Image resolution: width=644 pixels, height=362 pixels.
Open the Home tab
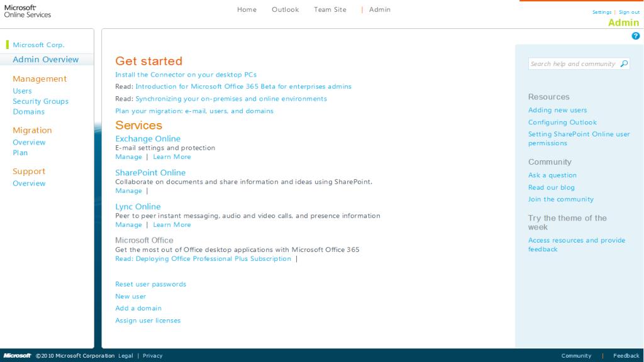(x=247, y=9)
